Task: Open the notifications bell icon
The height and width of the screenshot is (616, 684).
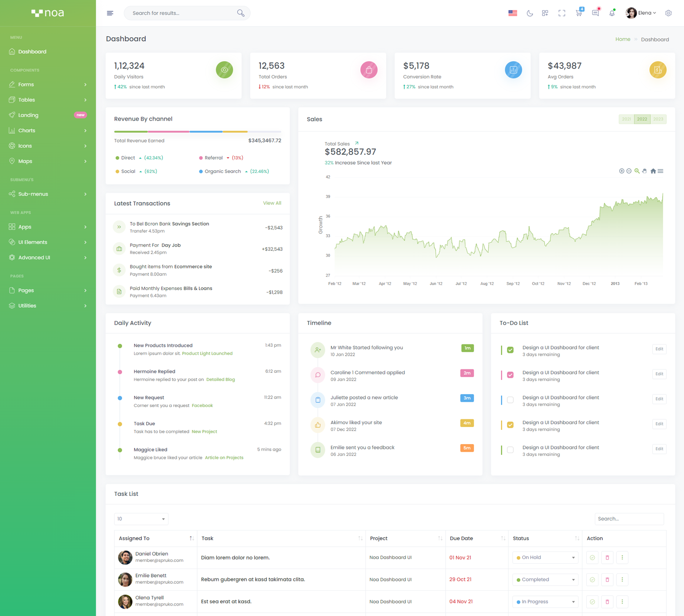Action: 612,13
